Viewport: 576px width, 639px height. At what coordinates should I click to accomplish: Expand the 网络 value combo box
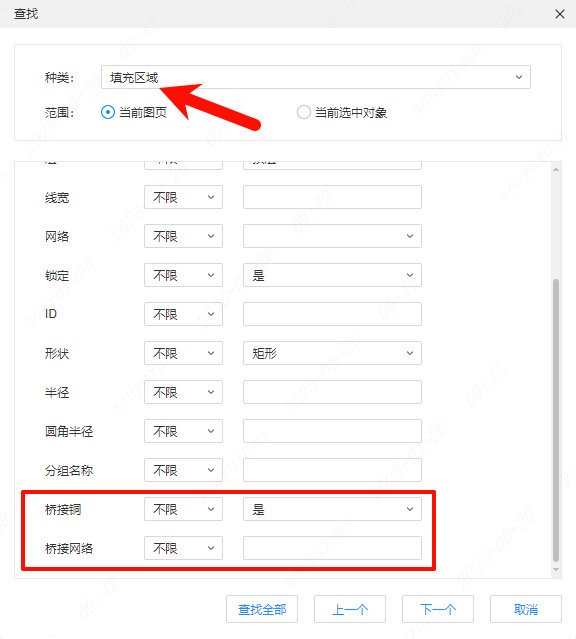click(332, 236)
